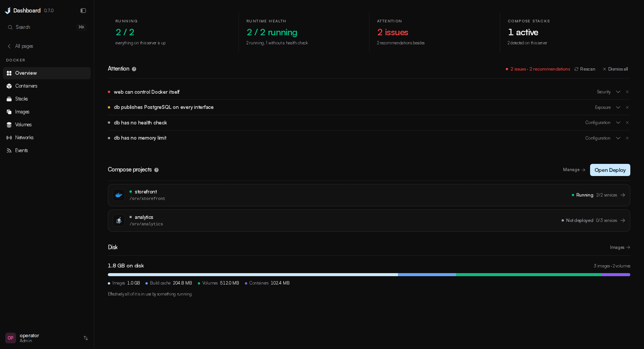Rescan for attention issues
Image resolution: width=644 pixels, height=349 pixels.
[x=585, y=69]
